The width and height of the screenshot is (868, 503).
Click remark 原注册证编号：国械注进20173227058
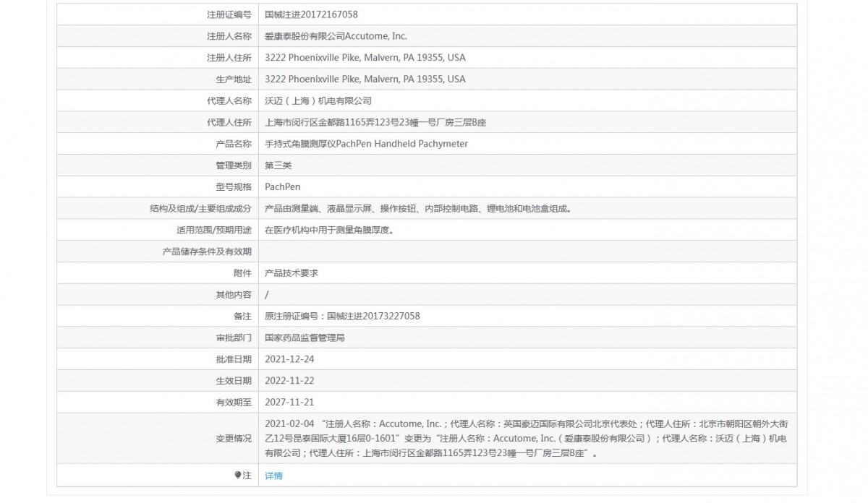click(x=342, y=317)
